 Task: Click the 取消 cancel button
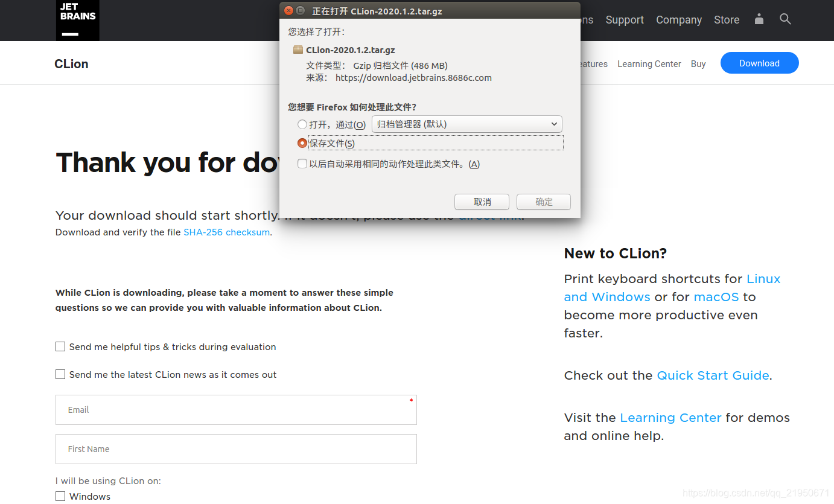pyautogui.click(x=482, y=202)
